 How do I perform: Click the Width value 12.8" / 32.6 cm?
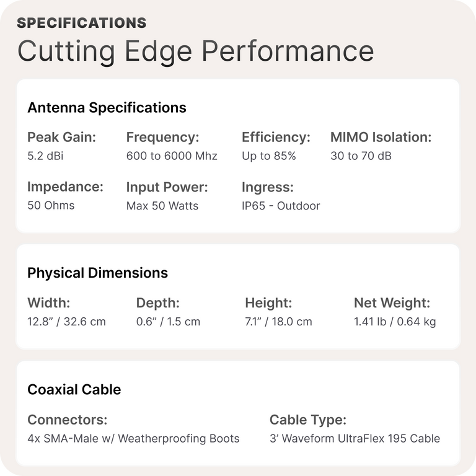pyautogui.click(x=66, y=322)
